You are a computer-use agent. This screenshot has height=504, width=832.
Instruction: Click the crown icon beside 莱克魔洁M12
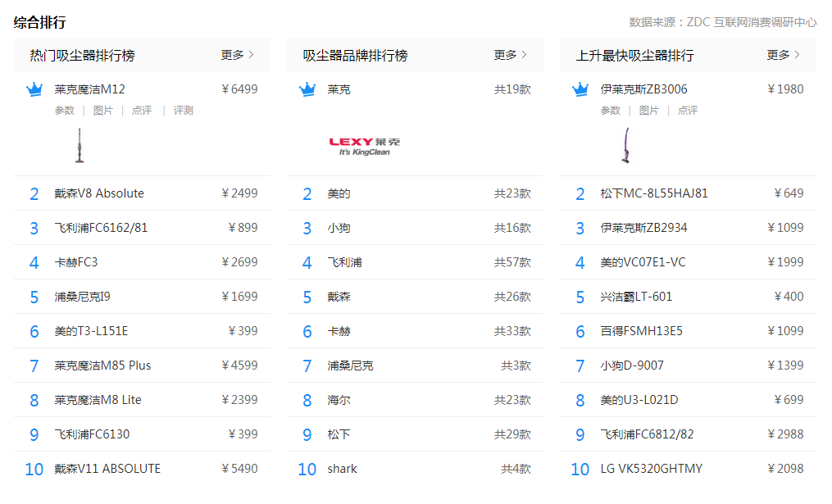(x=34, y=89)
